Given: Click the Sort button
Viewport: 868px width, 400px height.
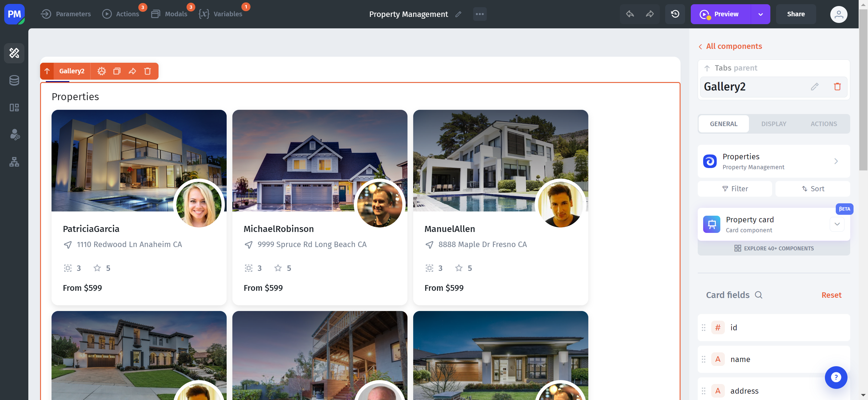Looking at the screenshot, I should click(813, 189).
